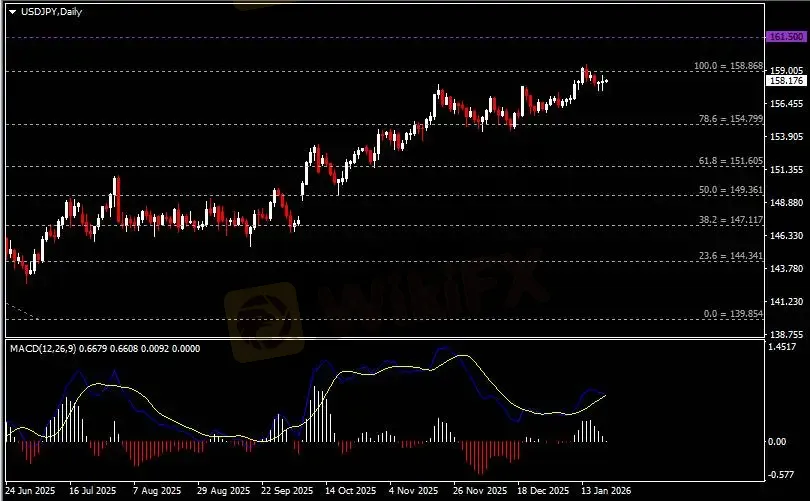
Task: Click the 151.355 price axis value
Action: point(787,169)
